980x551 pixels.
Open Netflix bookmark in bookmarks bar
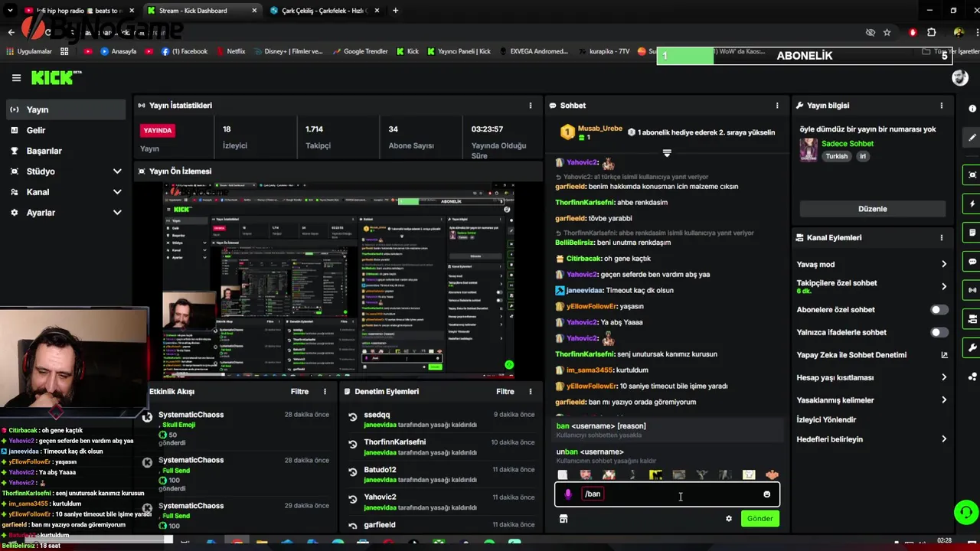(x=230, y=51)
